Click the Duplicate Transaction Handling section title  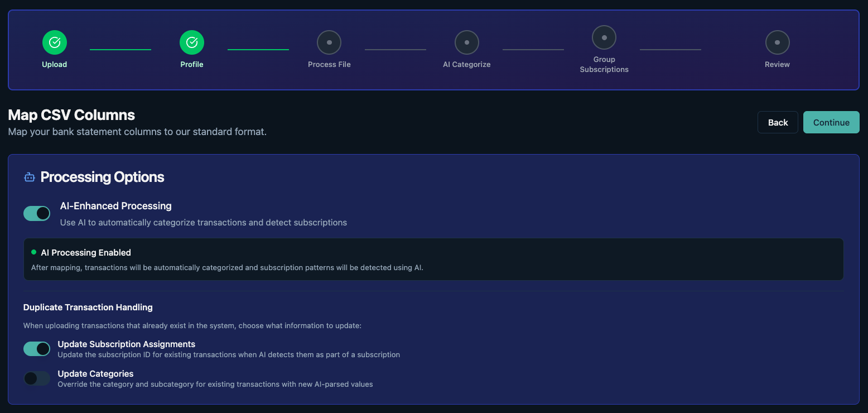point(88,307)
